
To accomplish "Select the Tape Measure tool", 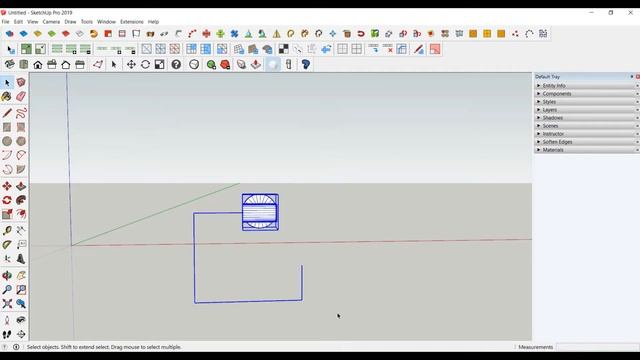I will [7, 231].
